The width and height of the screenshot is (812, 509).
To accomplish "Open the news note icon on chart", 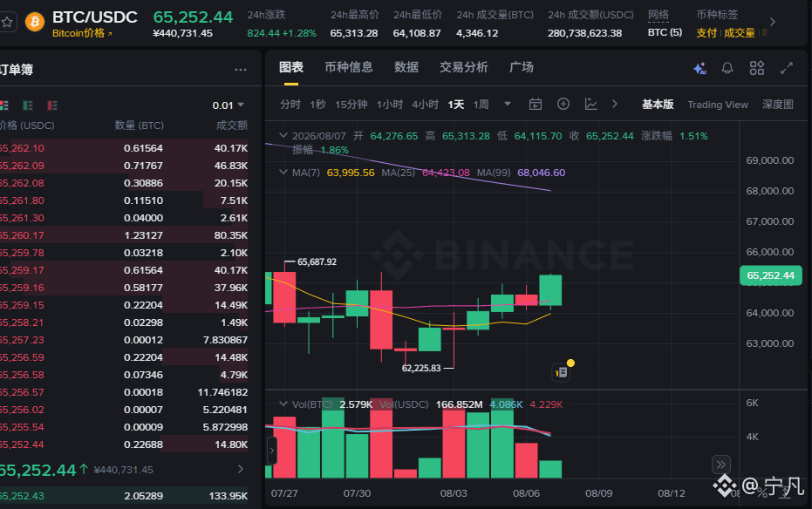I will point(562,372).
